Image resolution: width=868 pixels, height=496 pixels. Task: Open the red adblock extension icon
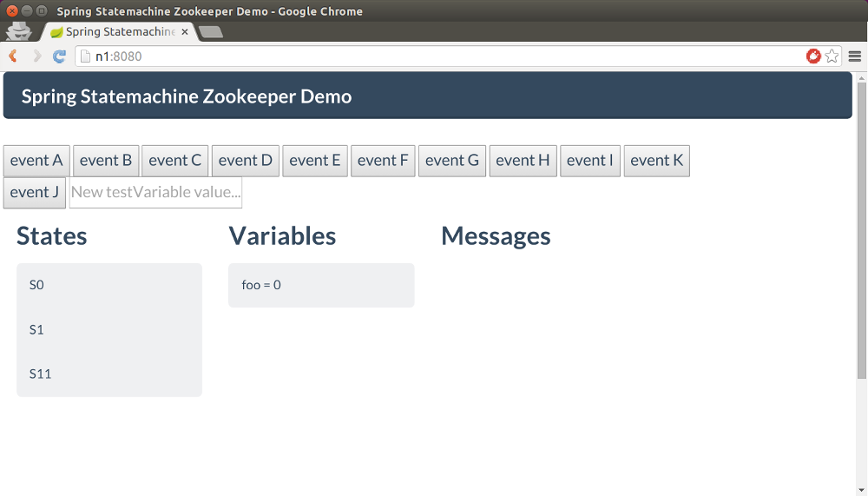[813, 56]
